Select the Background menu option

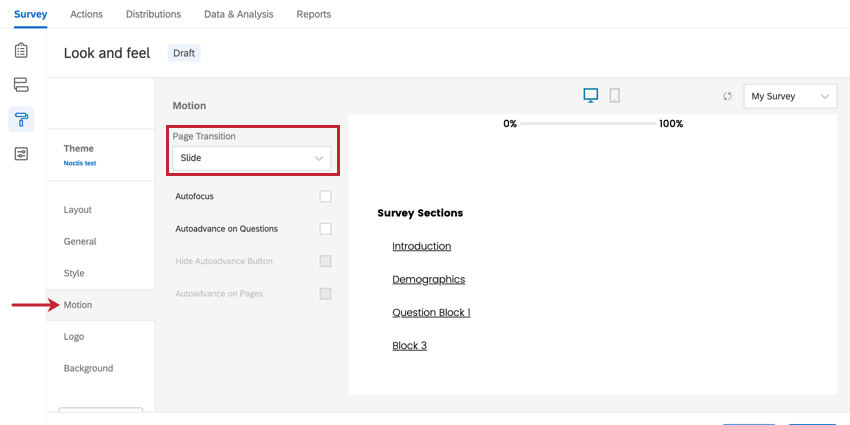tap(88, 368)
